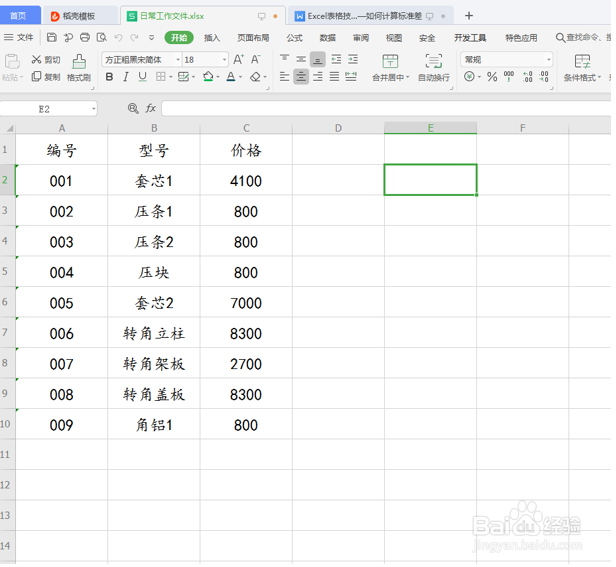The image size is (616, 567).
Task: Click the new tab plus button
Action: 468,16
